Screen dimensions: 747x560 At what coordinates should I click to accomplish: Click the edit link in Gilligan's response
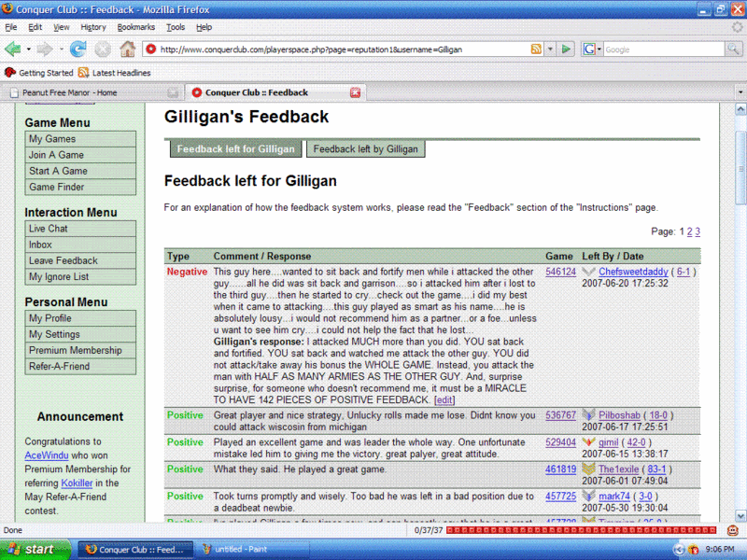pyautogui.click(x=444, y=400)
